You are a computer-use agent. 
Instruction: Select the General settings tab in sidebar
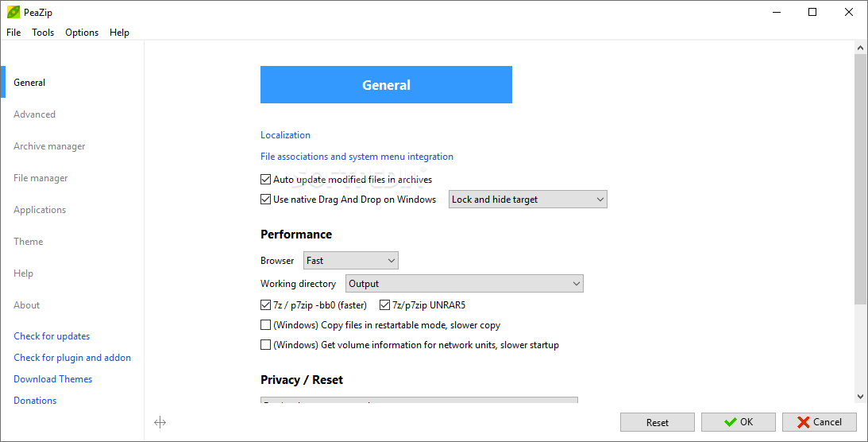pos(29,83)
